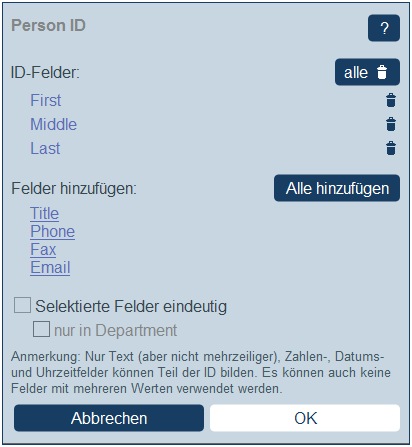Delete the Middle field using its trash icon

(391, 124)
